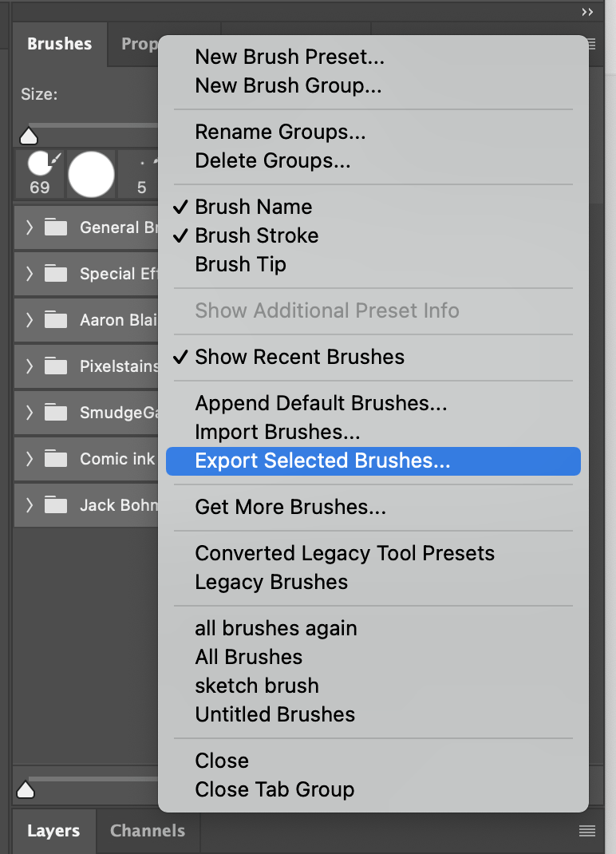The height and width of the screenshot is (854, 616).
Task: Expand the Pixelstains brush group
Action: 29,366
